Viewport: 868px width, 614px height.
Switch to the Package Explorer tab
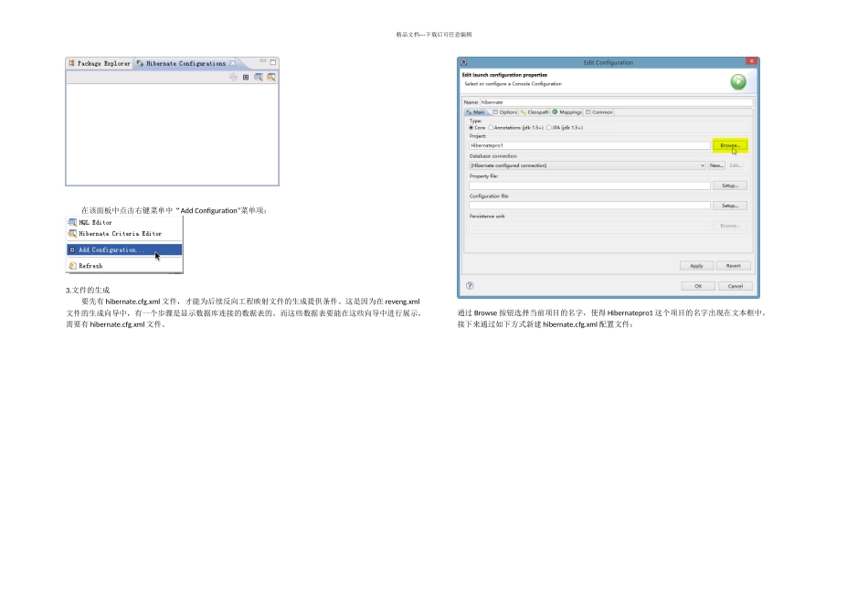[100, 63]
